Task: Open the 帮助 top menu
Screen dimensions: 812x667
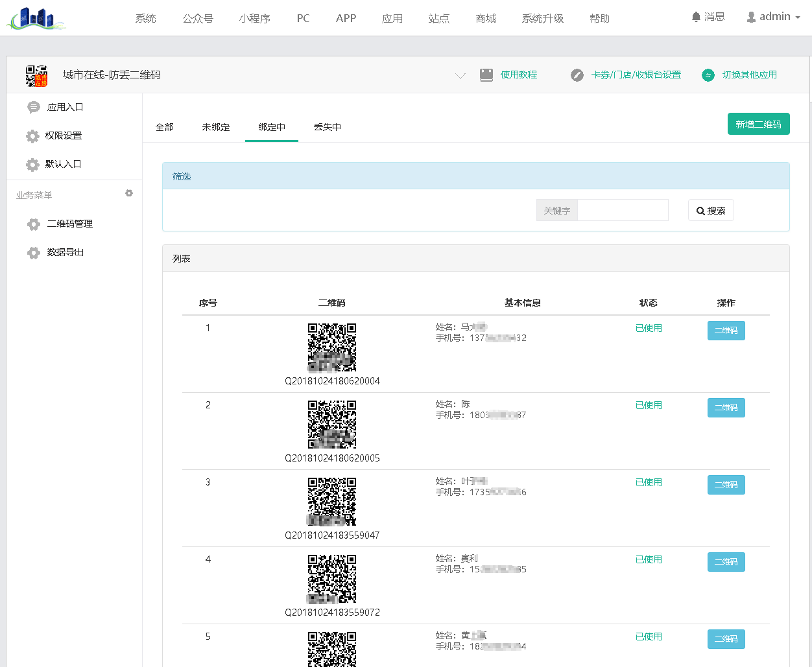Action: (600, 18)
